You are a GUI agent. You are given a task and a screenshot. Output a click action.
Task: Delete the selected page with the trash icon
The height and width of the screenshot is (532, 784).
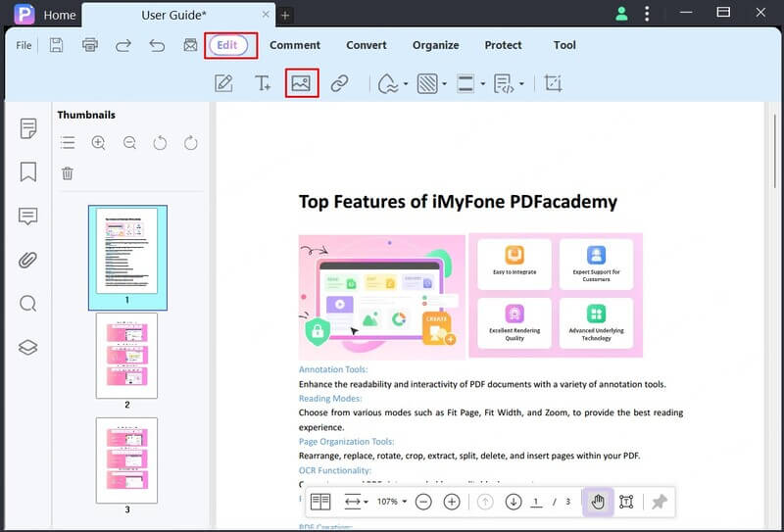pos(68,173)
